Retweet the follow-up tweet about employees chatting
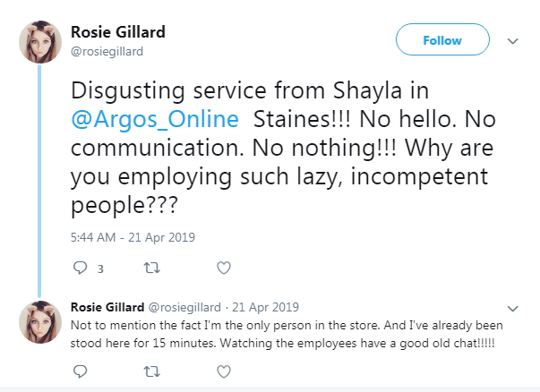Screen dimensions: 540x392 pos(151,370)
